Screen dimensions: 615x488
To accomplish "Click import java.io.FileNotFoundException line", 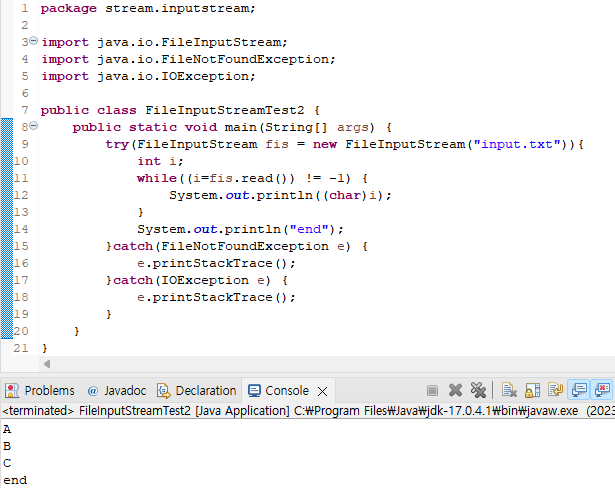I will [188, 59].
